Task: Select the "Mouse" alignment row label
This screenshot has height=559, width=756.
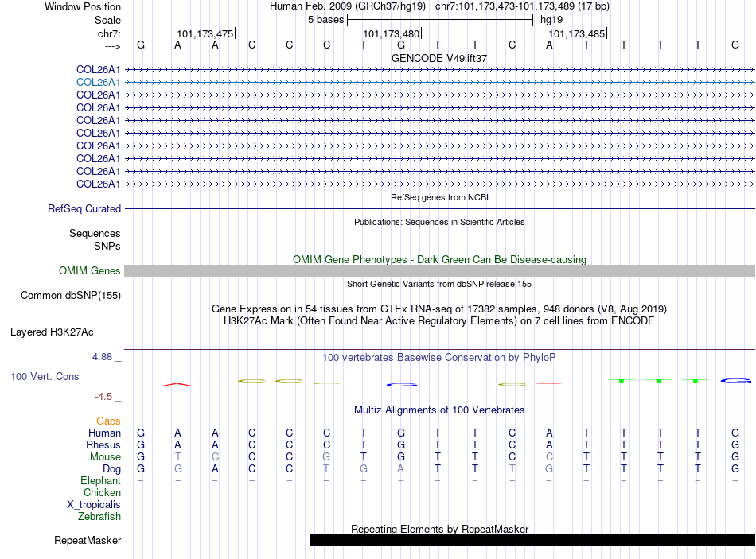Action: click(x=105, y=457)
